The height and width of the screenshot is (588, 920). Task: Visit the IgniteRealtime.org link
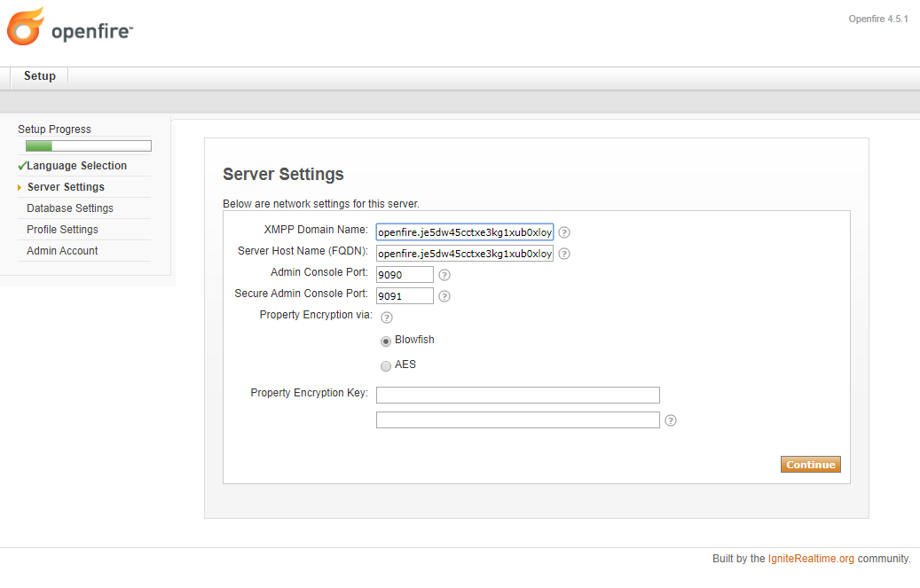(x=812, y=558)
